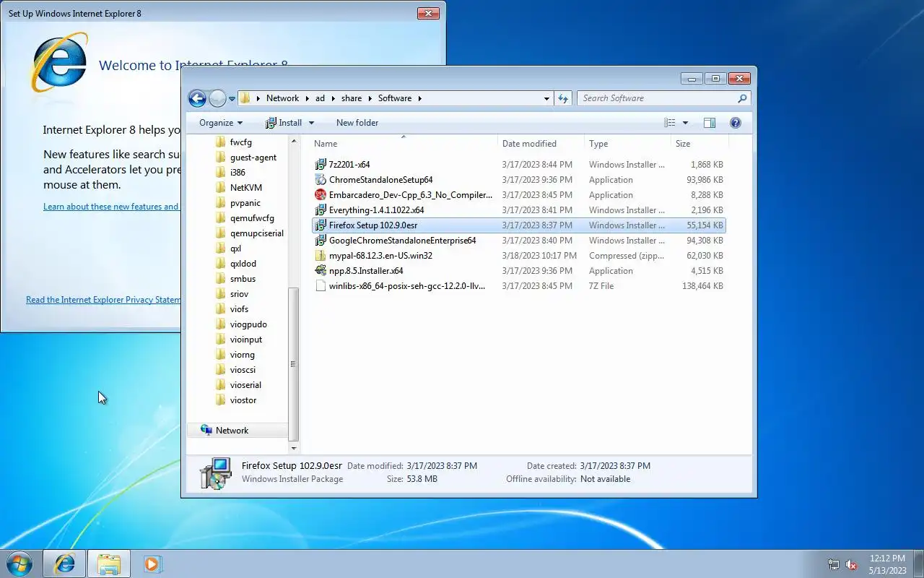Click the Search Software input field

pos(656,98)
